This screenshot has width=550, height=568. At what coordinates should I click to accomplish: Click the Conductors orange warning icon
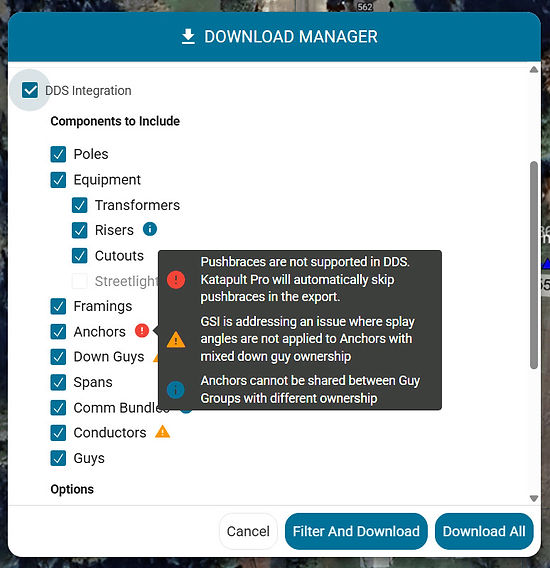click(162, 431)
